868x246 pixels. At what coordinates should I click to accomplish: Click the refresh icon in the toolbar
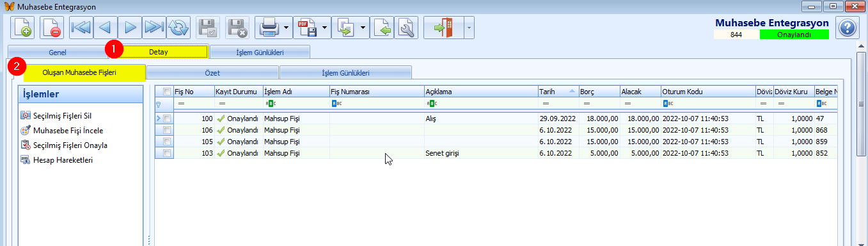coord(180,28)
